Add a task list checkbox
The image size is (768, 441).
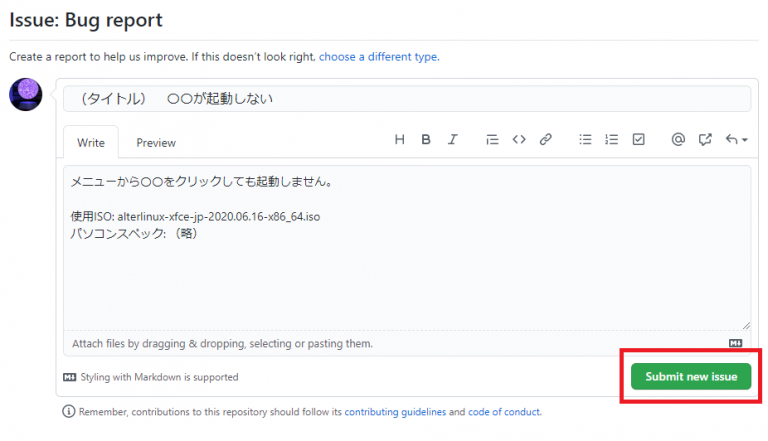[x=639, y=140]
